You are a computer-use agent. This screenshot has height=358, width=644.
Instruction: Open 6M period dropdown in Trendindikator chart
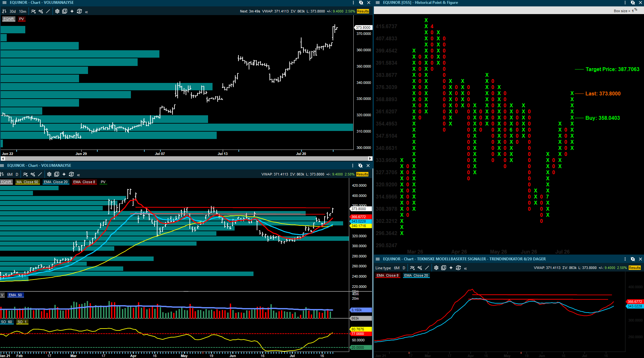(x=397, y=268)
